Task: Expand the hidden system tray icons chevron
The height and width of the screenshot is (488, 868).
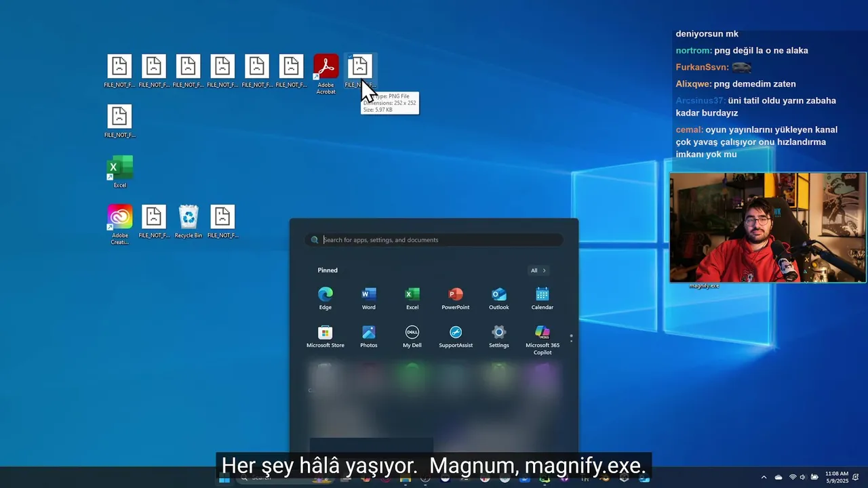Action: (x=764, y=477)
